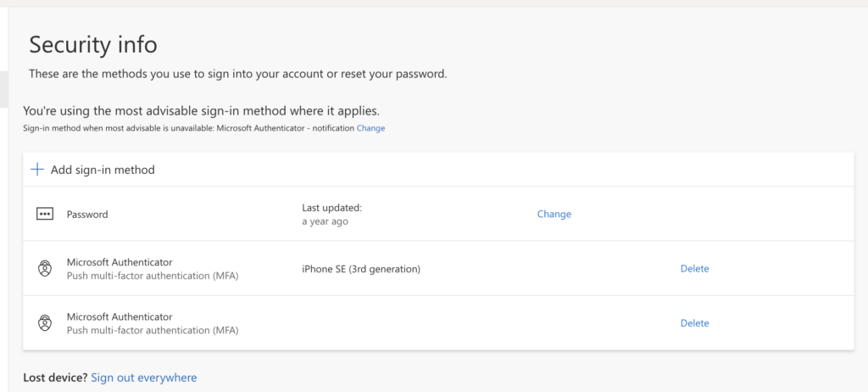Click Push multi-factor authentication text under iPhone row
The image size is (868, 392).
point(153,276)
